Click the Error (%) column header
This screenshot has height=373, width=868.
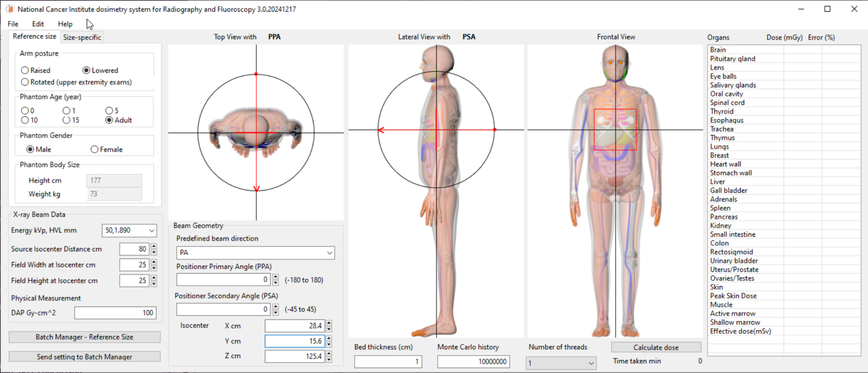tap(821, 37)
